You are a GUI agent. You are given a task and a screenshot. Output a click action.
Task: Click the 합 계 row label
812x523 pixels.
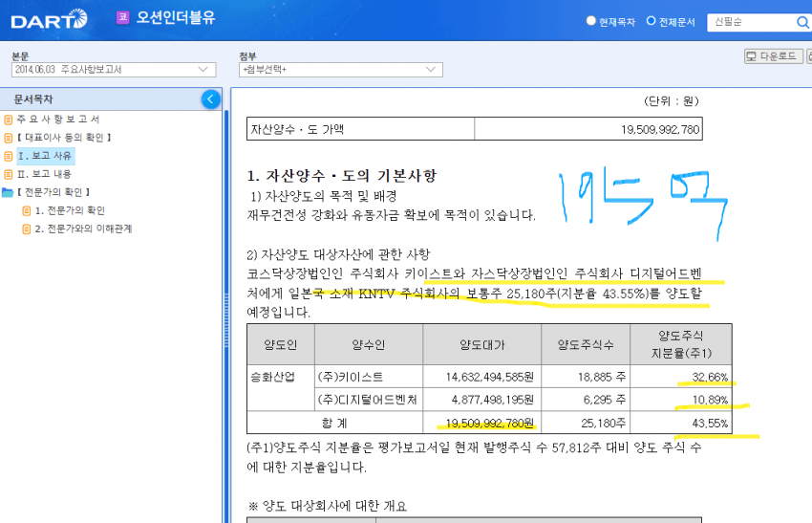coord(334,423)
